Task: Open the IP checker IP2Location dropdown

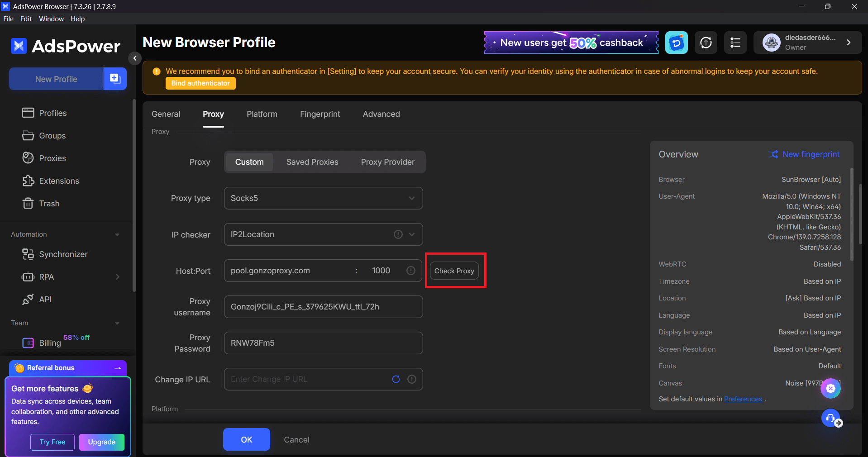Action: pos(324,234)
